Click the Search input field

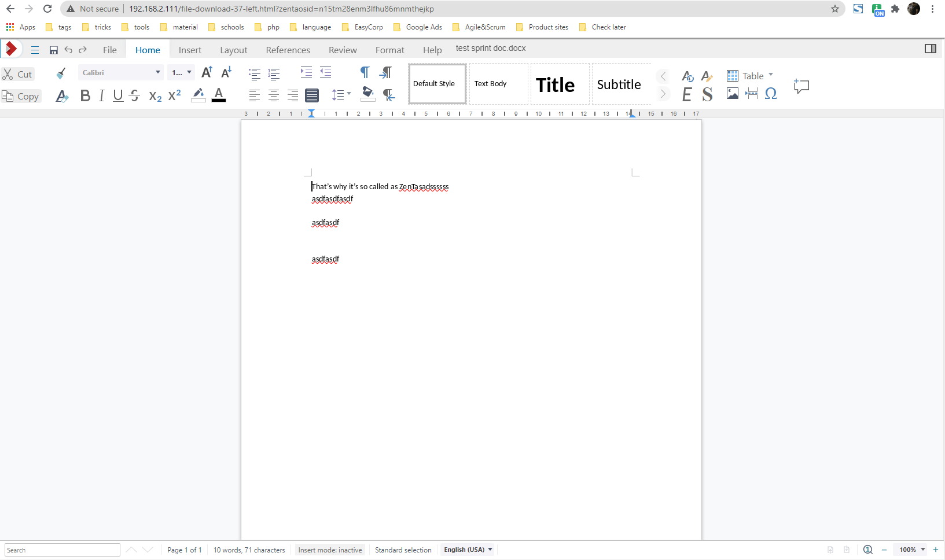(x=62, y=550)
